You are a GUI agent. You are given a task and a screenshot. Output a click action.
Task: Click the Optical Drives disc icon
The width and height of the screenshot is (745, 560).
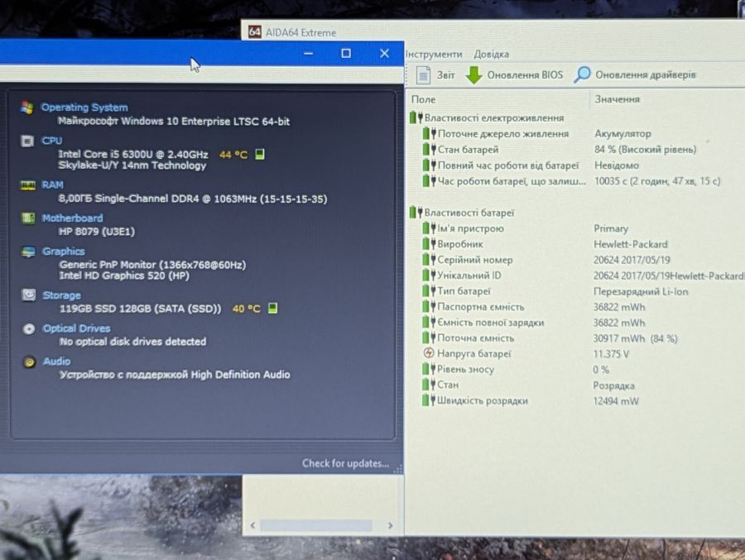pos(29,328)
